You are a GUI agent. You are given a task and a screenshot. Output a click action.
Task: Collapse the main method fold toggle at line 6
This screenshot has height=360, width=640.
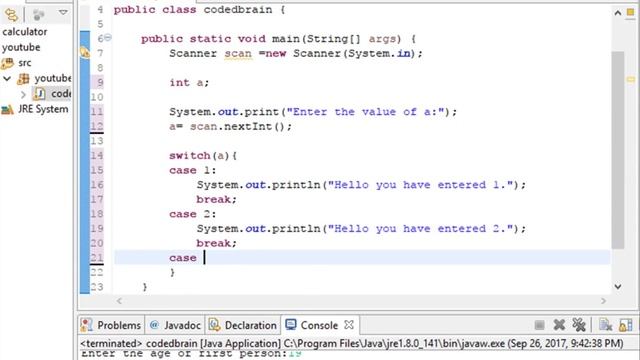click(108, 38)
